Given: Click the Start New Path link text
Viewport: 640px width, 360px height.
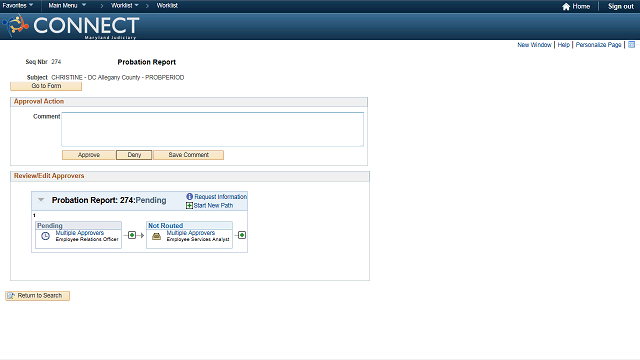Looking at the screenshot, I should pyautogui.click(x=213, y=205).
